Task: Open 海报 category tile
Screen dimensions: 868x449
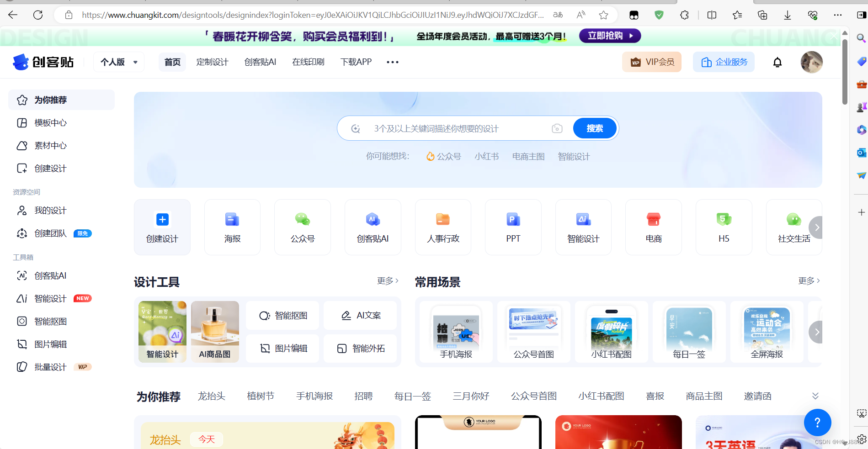Action: tap(232, 227)
